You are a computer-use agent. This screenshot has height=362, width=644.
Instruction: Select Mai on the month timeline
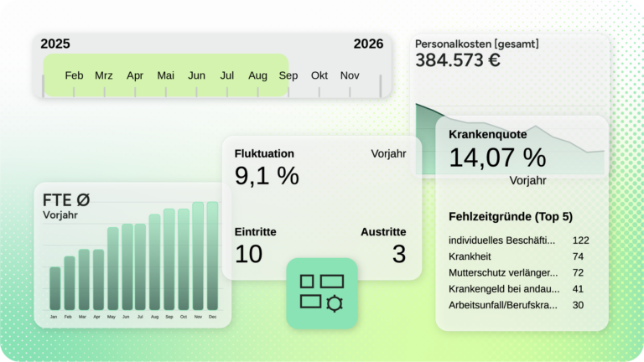coord(166,75)
